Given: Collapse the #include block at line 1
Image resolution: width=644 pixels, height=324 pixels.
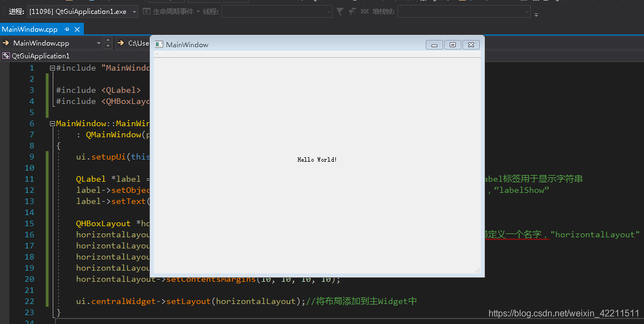Looking at the screenshot, I should pos(52,68).
